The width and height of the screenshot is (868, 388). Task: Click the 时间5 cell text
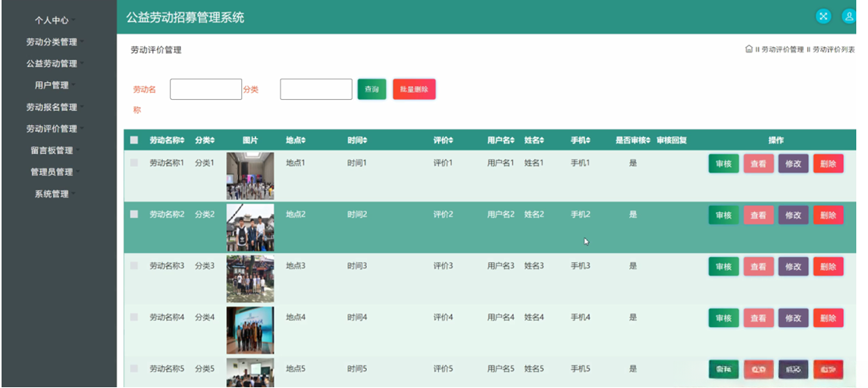tap(357, 368)
